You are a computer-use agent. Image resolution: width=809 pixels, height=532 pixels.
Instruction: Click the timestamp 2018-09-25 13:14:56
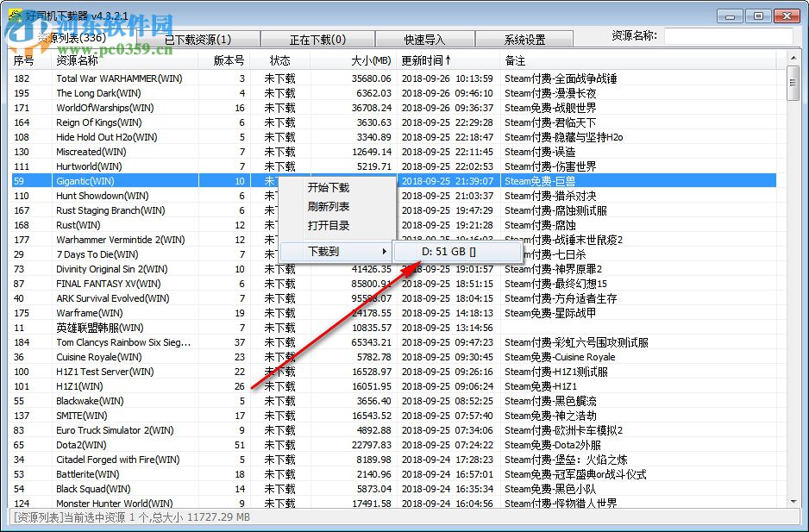click(448, 328)
